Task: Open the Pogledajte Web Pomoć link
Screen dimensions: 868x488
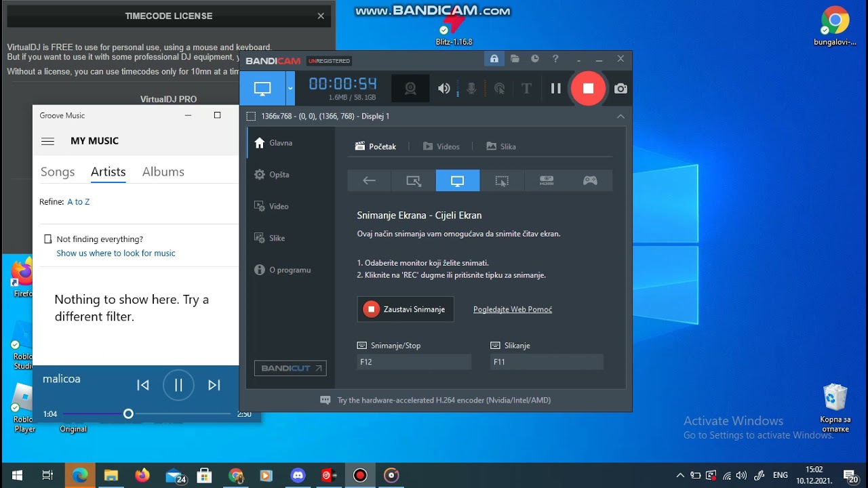Action: [513, 310]
